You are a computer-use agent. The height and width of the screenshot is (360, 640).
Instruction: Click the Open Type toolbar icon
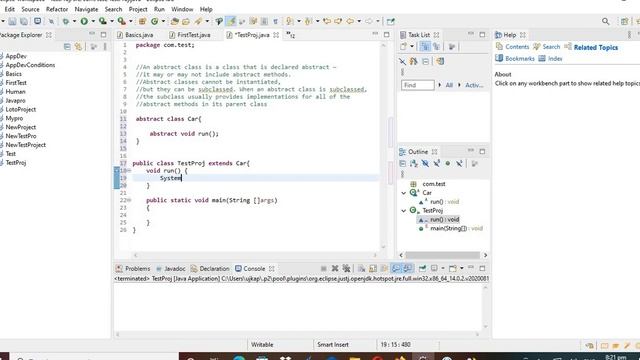pyautogui.click(x=175, y=21)
